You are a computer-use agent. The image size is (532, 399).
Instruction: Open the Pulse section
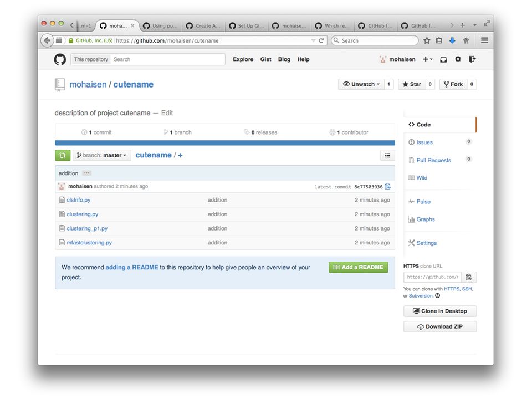423,202
